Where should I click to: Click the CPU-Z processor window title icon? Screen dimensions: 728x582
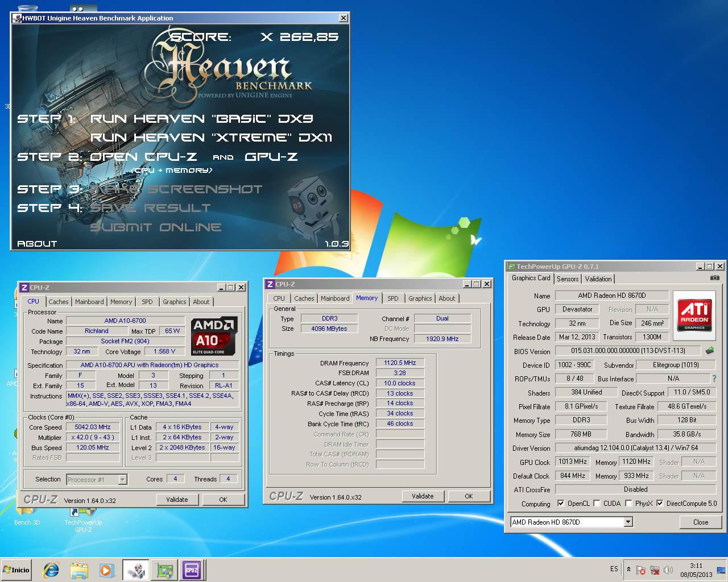24,288
